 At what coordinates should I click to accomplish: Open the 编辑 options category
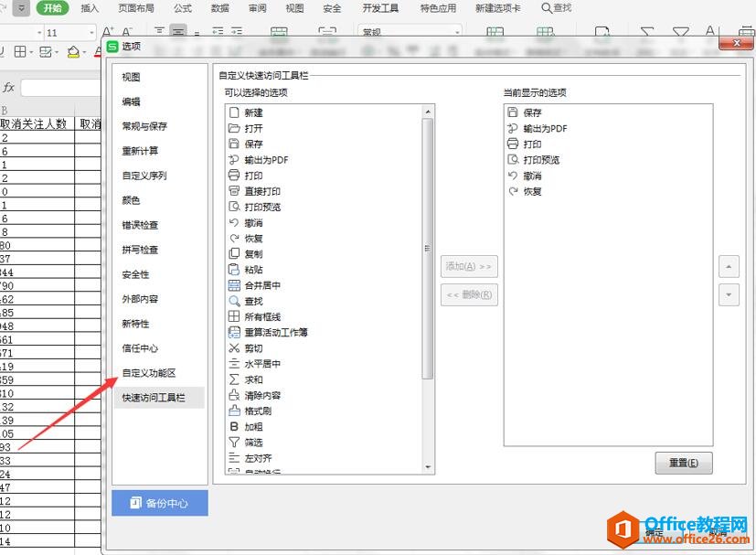click(x=131, y=101)
